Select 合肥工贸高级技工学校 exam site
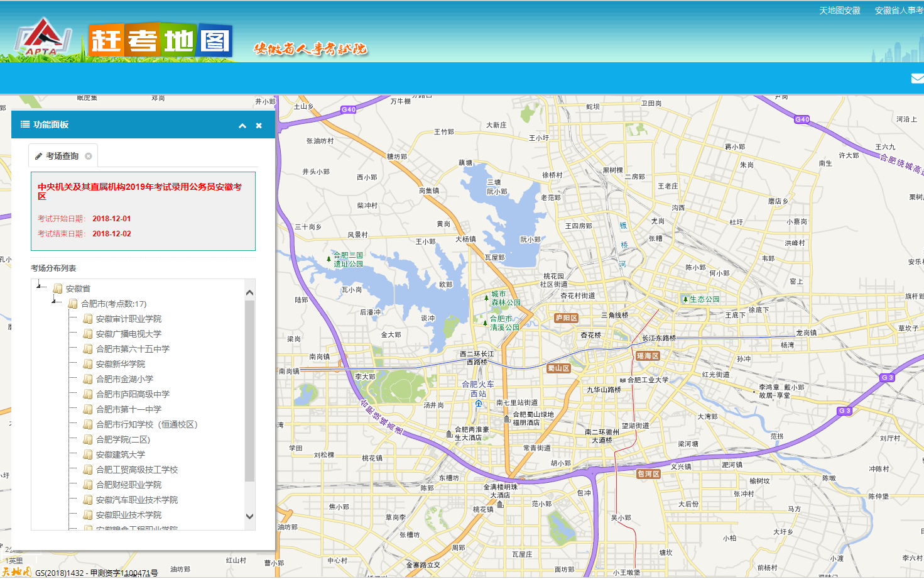Screen dimensions: 924x579 [x=137, y=470]
